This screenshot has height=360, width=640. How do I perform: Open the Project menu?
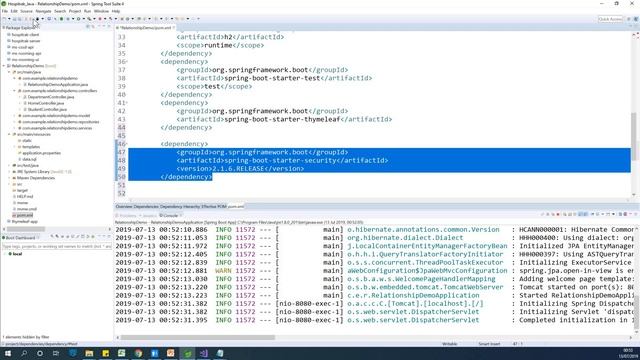[x=75, y=11]
